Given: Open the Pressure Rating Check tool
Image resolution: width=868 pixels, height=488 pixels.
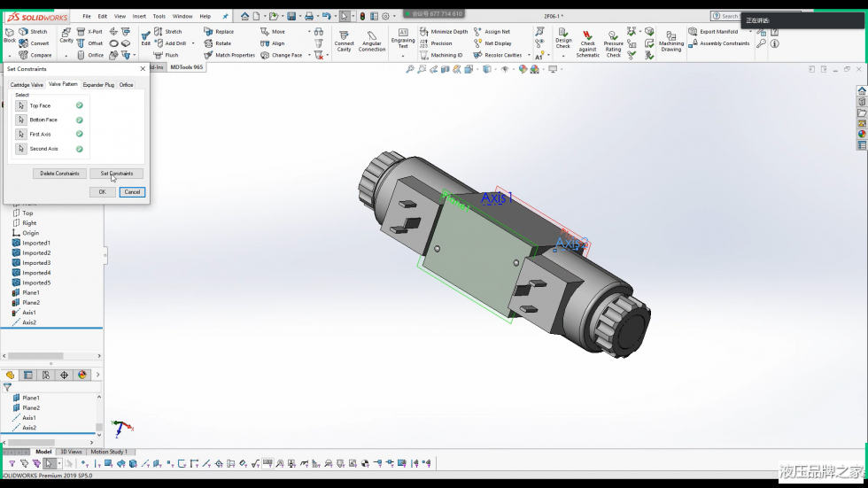Looking at the screenshot, I should click(613, 43).
